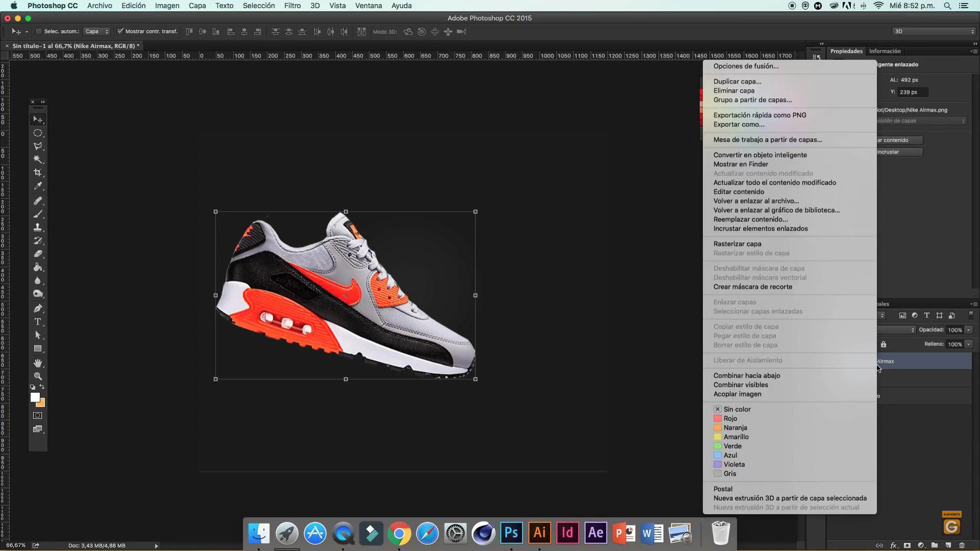Switch to the Información tab
The width and height of the screenshot is (980, 551).
[885, 51]
